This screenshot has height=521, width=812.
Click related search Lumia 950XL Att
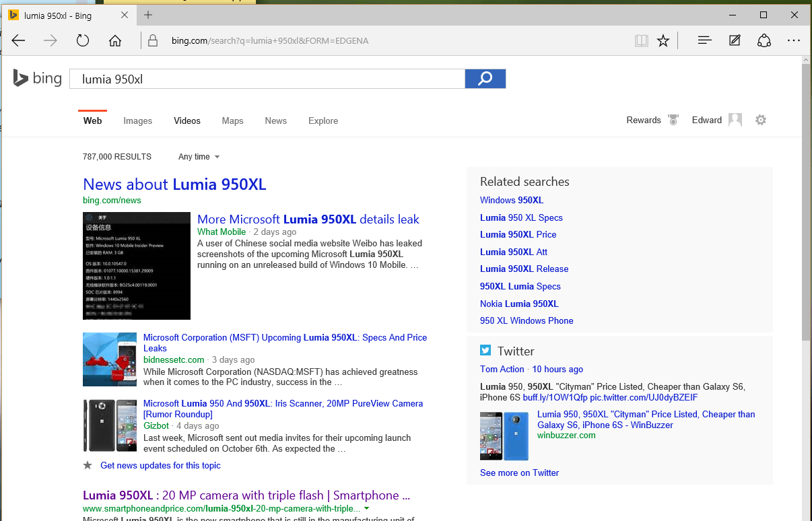click(514, 252)
